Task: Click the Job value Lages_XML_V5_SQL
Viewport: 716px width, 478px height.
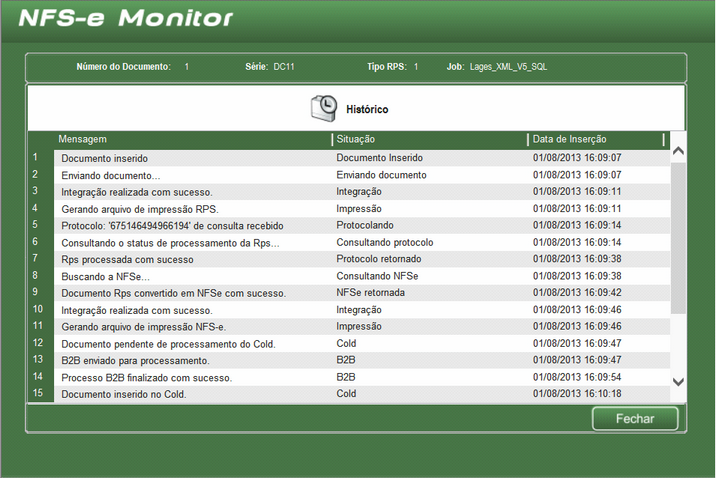Action: (508, 67)
